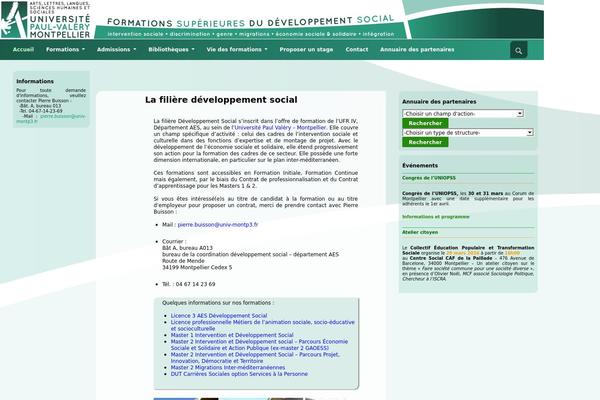This screenshot has height=400, width=600.
Task: Click the Informations box heading
Action: coord(35,81)
